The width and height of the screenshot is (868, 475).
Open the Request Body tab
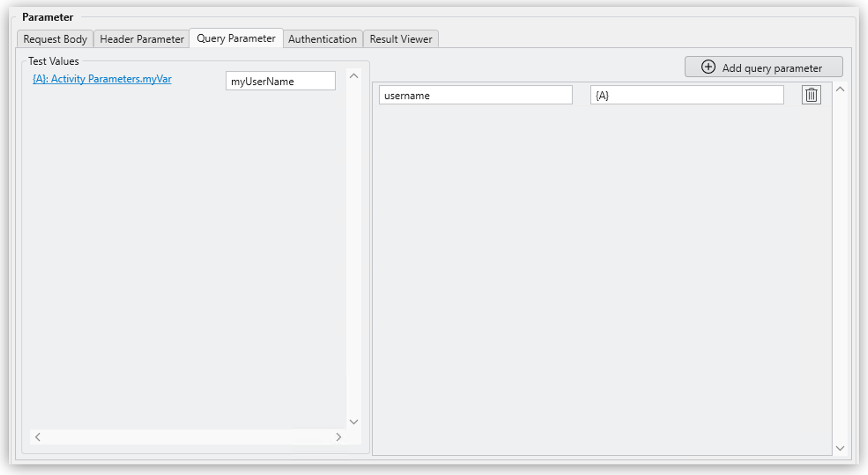coord(55,39)
